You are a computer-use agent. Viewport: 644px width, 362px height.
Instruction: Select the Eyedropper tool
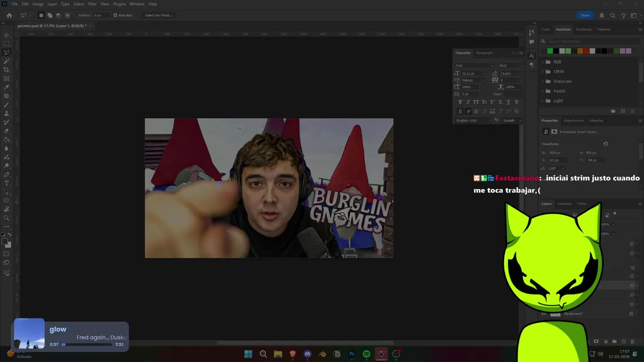click(7, 87)
